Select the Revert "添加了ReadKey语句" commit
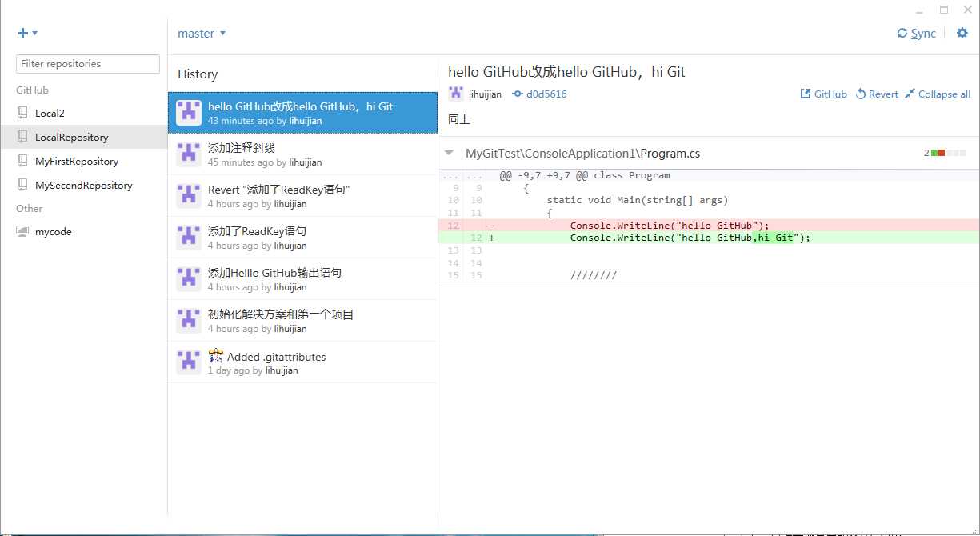The image size is (980, 536). pyautogui.click(x=303, y=196)
